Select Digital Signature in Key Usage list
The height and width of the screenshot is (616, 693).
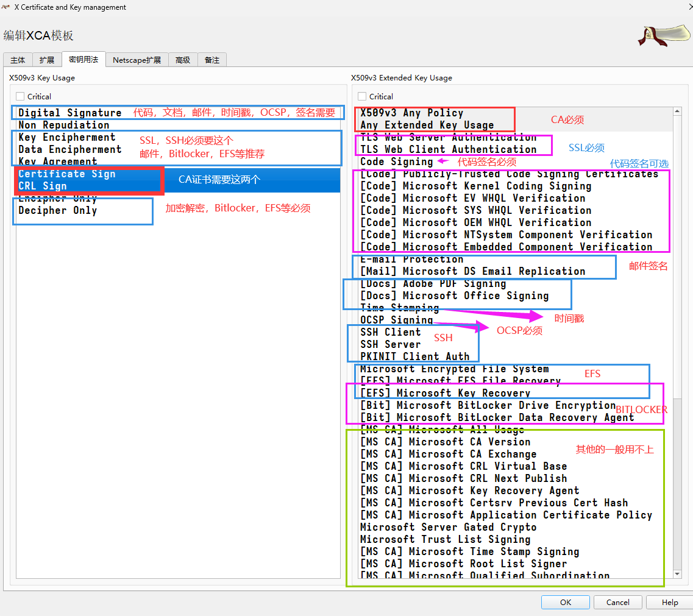pos(69,113)
